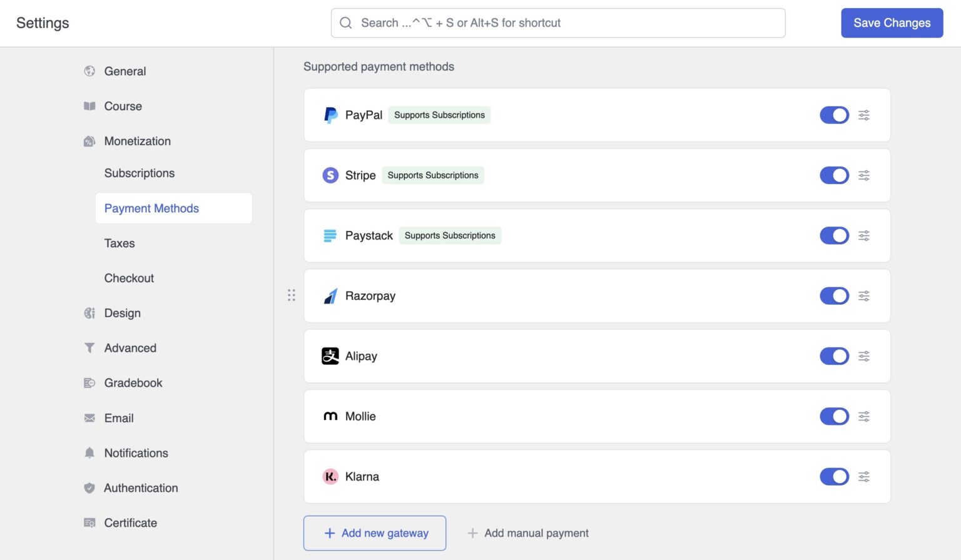Image resolution: width=961 pixels, height=560 pixels.
Task: Click the Stripe logo icon
Action: click(x=330, y=175)
